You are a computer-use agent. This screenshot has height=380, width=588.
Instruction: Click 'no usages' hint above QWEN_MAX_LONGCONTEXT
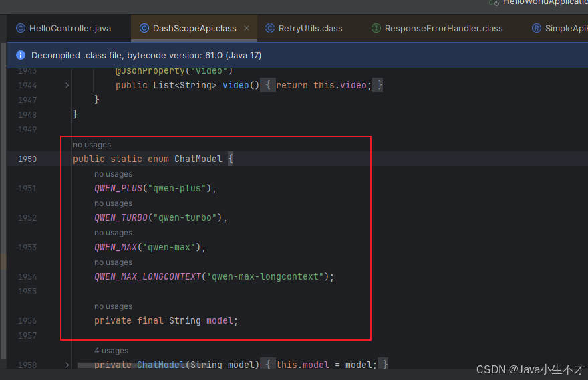point(113,262)
